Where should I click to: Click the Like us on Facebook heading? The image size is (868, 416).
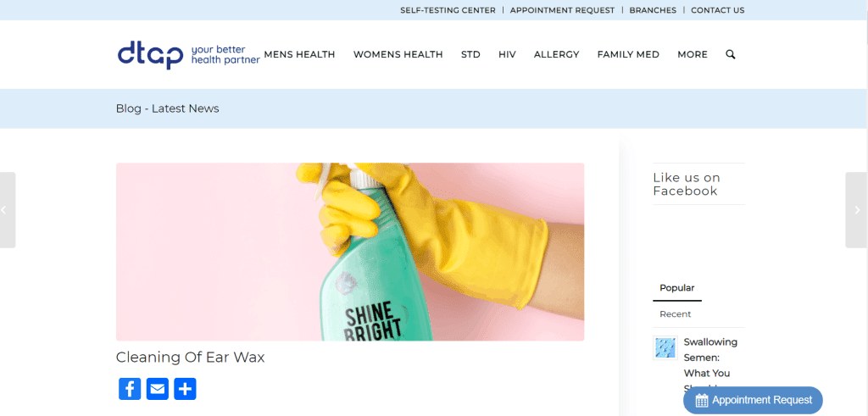687,184
